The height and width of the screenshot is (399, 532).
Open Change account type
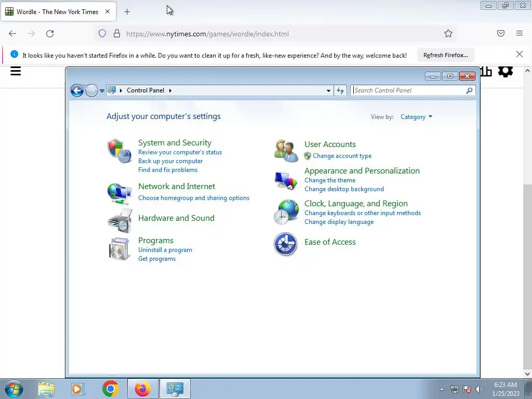pyautogui.click(x=342, y=156)
